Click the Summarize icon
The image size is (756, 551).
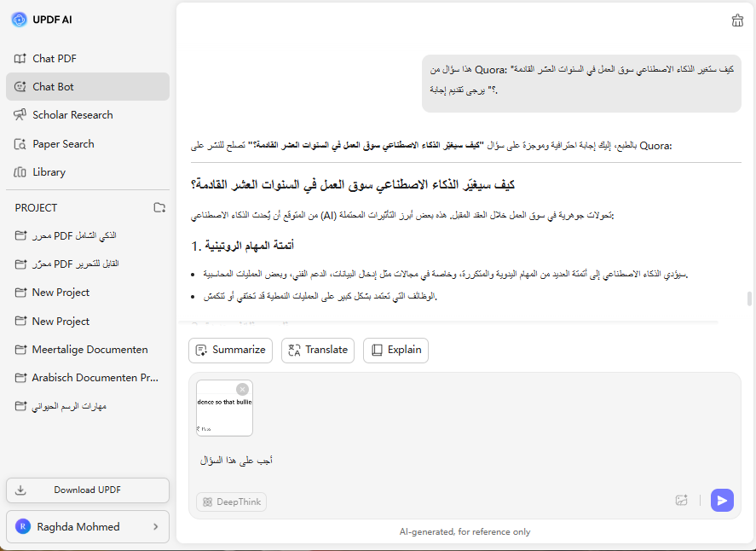pos(201,350)
